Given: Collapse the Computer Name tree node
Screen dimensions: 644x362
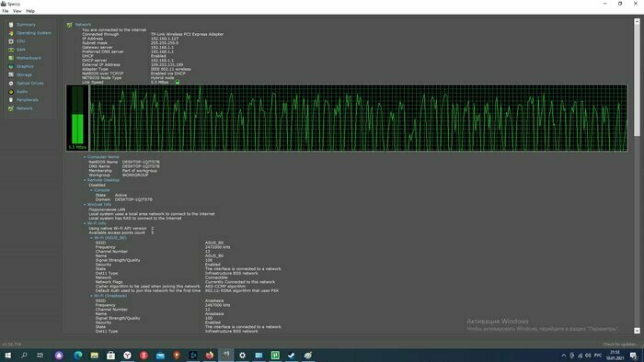Looking at the screenshot, I should click(x=85, y=157).
